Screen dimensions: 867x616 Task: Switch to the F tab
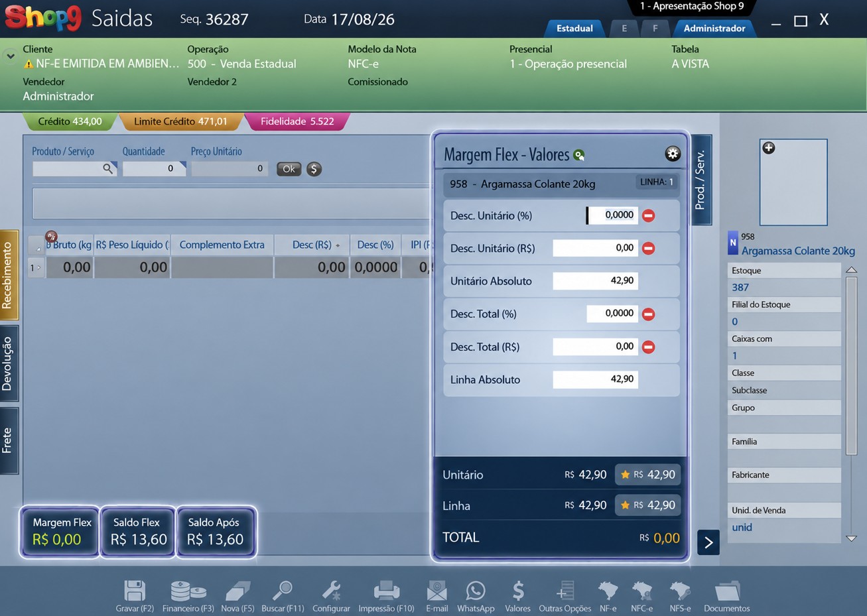655,29
